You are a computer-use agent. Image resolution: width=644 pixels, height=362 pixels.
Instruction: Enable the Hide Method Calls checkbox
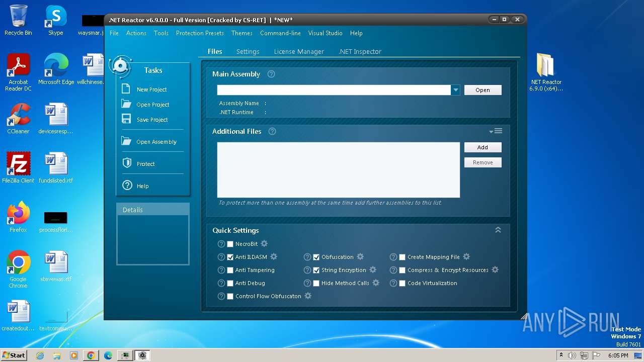point(316,283)
